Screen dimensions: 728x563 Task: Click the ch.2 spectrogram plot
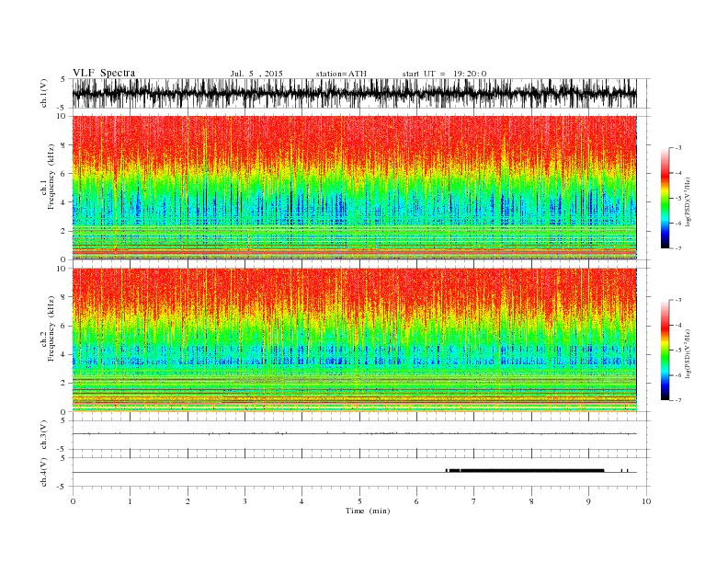[355, 340]
